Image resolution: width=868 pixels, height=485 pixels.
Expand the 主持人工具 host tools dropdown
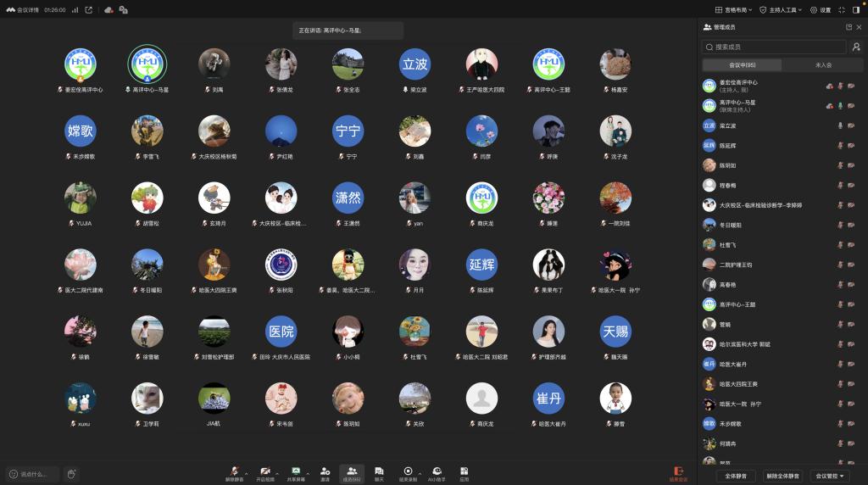(781, 10)
